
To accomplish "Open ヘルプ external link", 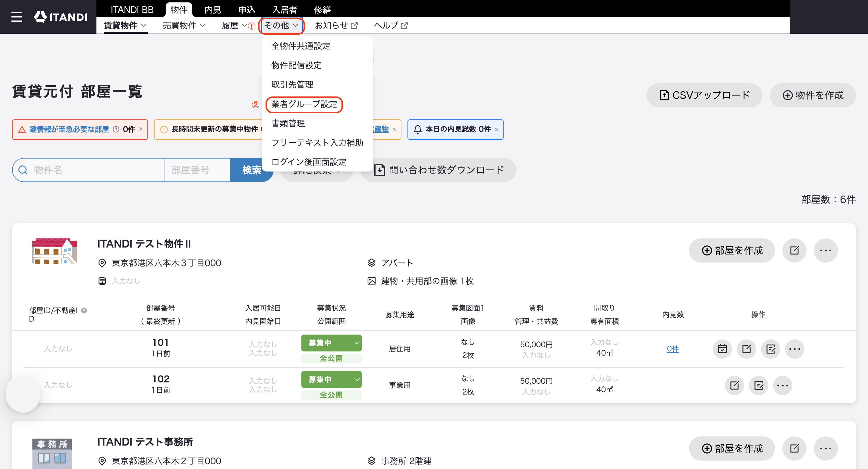I will coord(391,25).
